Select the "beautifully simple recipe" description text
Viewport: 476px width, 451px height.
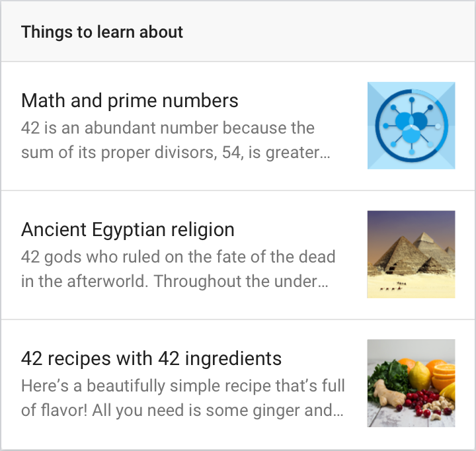(x=182, y=397)
